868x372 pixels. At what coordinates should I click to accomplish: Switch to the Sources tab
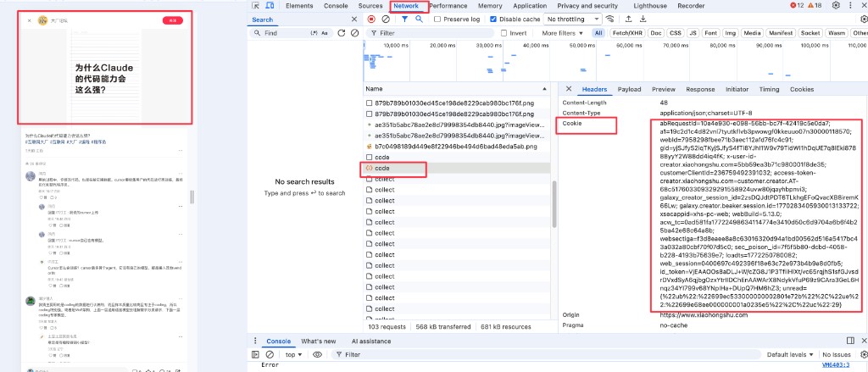(x=370, y=6)
